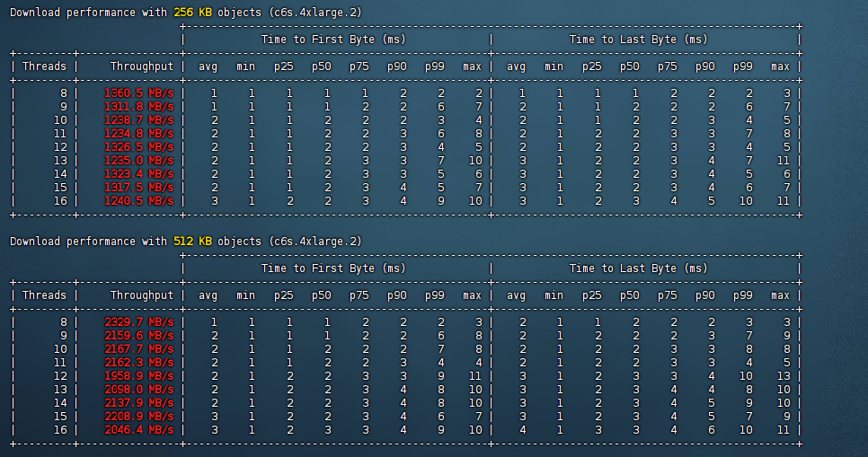The image size is (868, 457).
Task: Click the 2329.7 MB/s throughput value
Action: point(139,322)
